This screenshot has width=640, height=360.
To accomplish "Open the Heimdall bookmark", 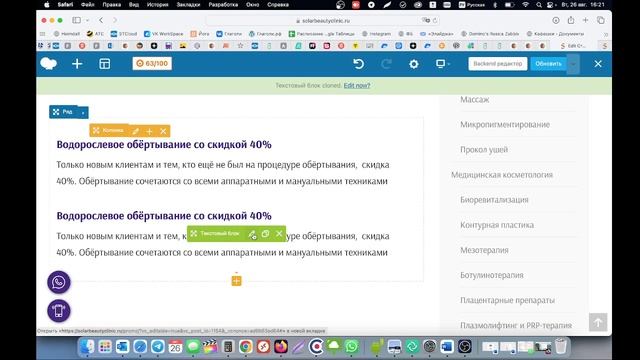I will click(x=67, y=34).
